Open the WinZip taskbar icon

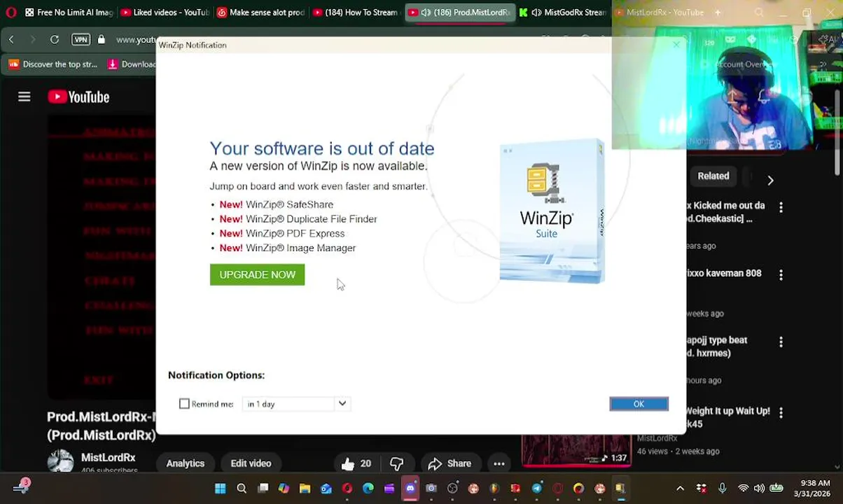(620, 489)
